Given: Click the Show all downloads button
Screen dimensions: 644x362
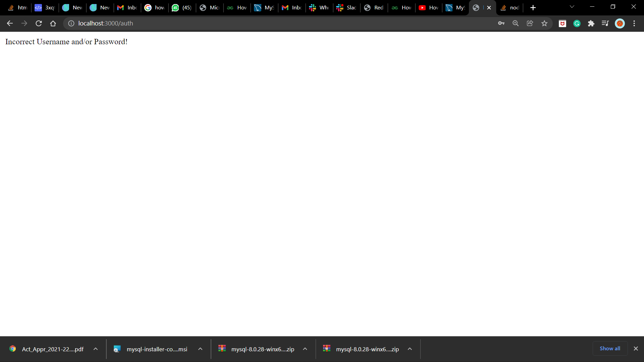Looking at the screenshot, I should click(x=609, y=348).
